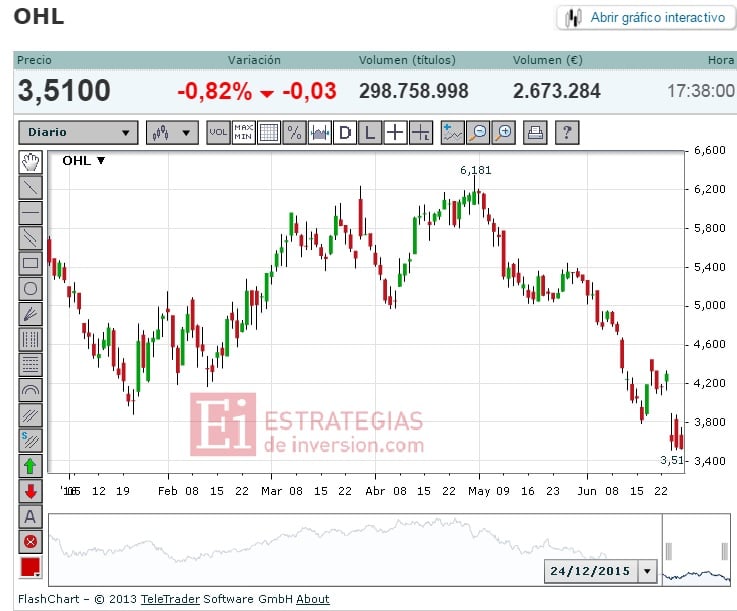
Task: Open the candlestick chart type dropdown
Action: (x=172, y=133)
